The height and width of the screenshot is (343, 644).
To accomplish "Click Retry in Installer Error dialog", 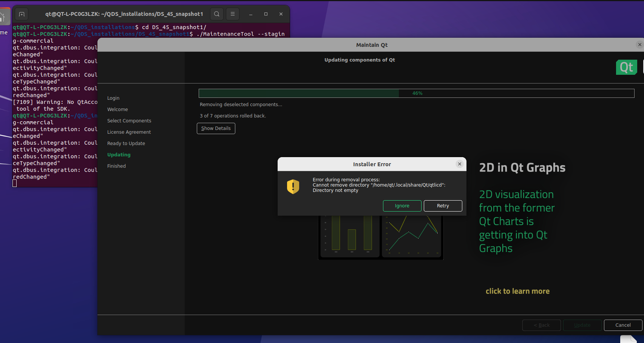I will pyautogui.click(x=443, y=206).
